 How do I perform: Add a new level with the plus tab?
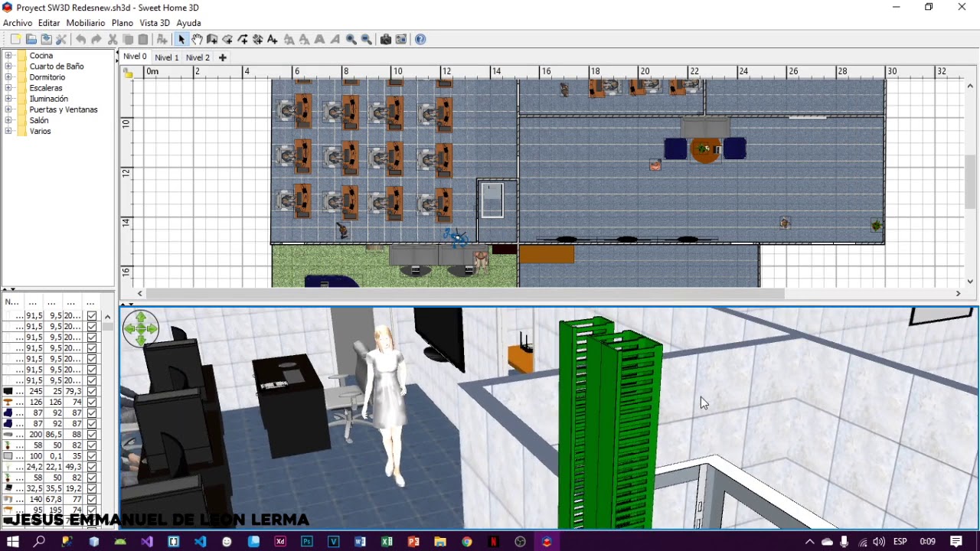click(x=223, y=57)
